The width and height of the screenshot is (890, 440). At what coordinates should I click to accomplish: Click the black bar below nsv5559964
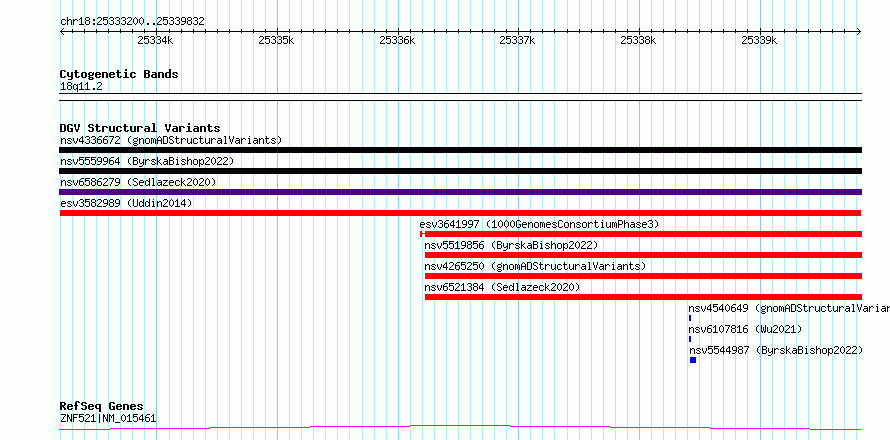tap(460, 171)
